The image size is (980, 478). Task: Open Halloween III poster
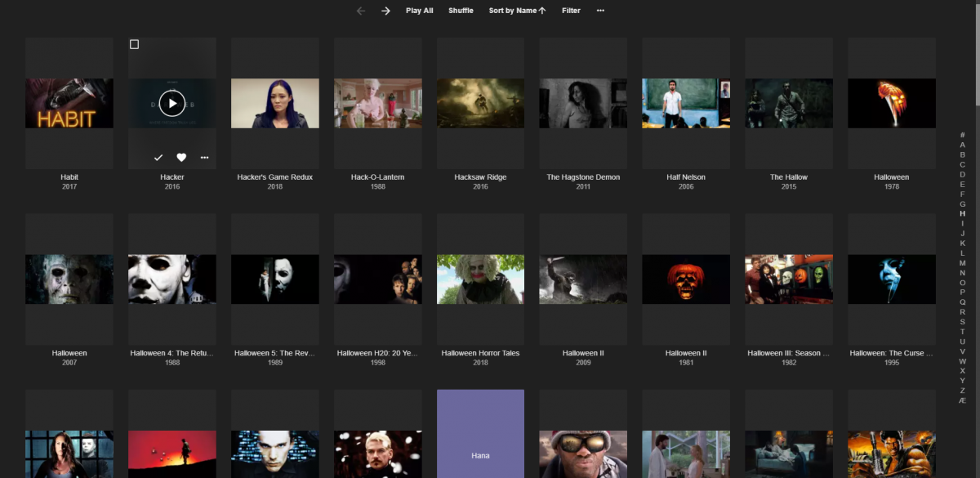[x=789, y=279]
